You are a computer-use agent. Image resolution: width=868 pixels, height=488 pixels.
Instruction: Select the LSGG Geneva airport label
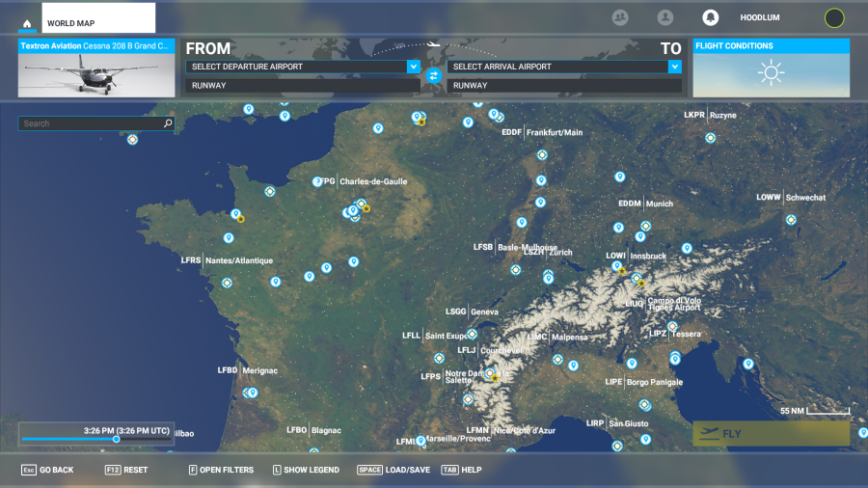point(472,312)
